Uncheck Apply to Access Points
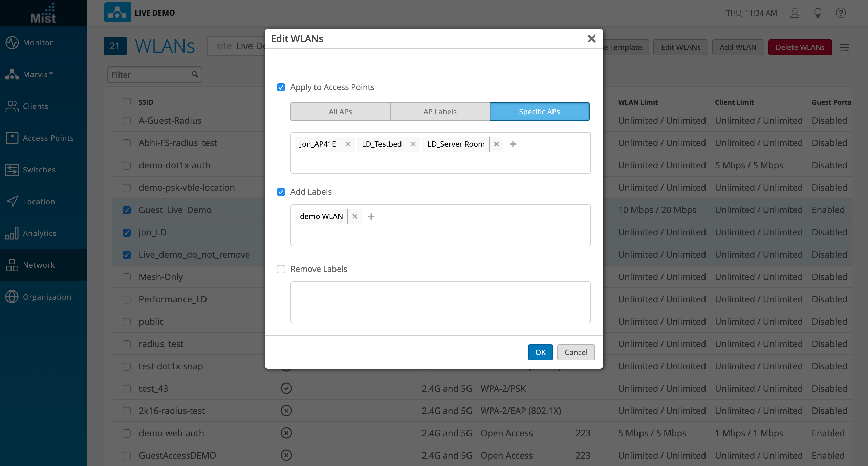Viewport: 868px width, 466px height. (281, 87)
